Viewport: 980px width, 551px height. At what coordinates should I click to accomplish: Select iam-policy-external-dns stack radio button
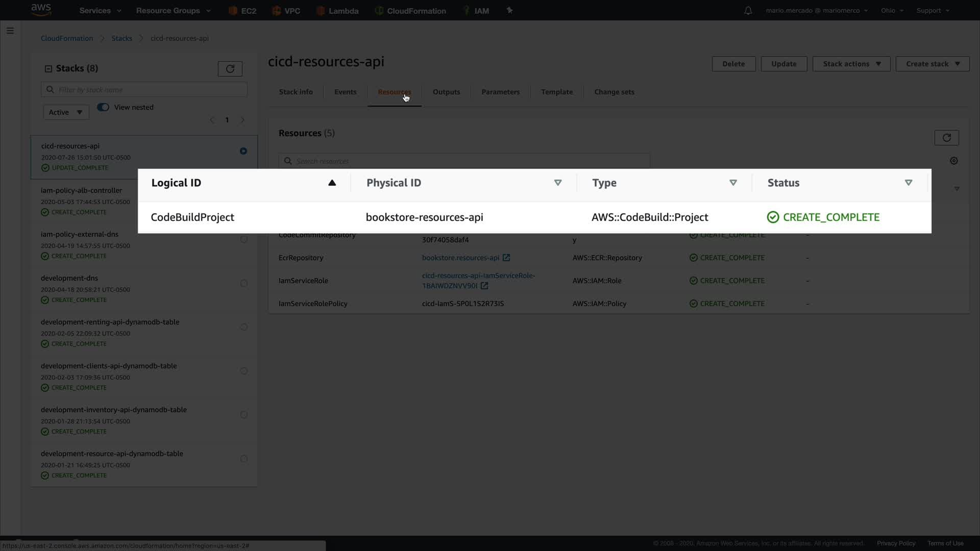click(243, 240)
